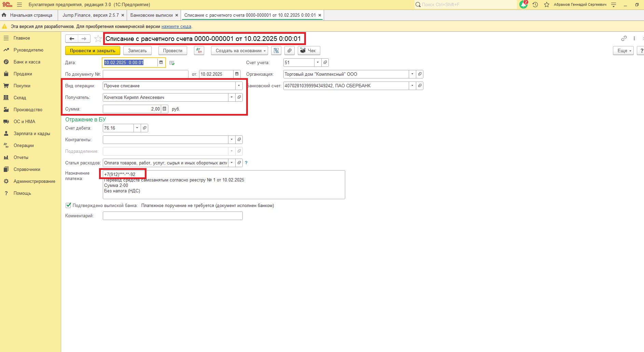The image size is (644, 352).
Task: Expand the Вид операции dropdown
Action: point(239,86)
